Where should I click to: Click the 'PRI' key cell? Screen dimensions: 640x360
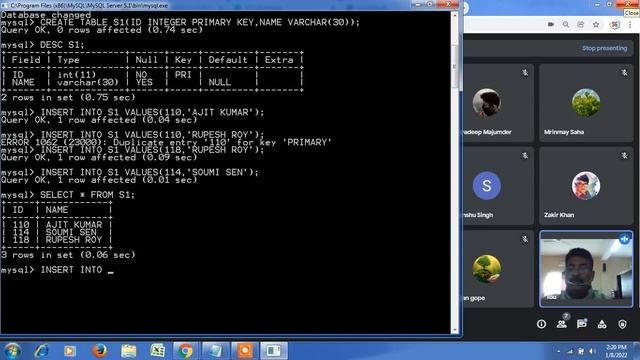(x=183, y=75)
